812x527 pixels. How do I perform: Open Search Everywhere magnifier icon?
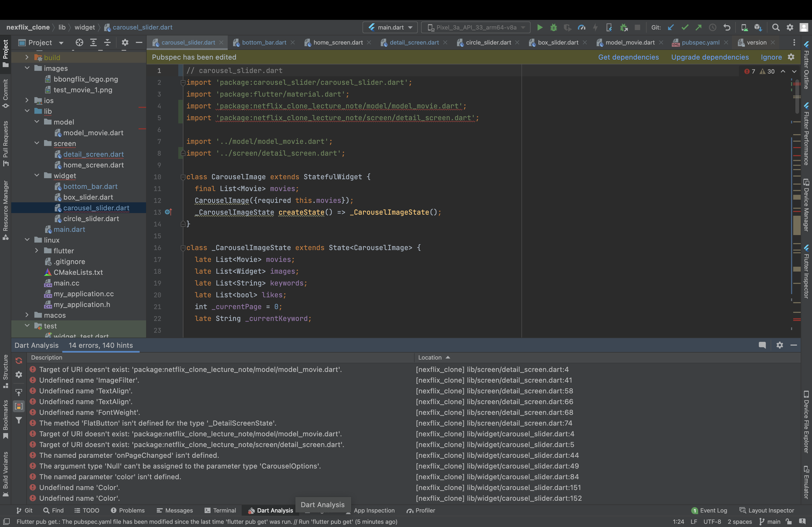tap(775, 27)
